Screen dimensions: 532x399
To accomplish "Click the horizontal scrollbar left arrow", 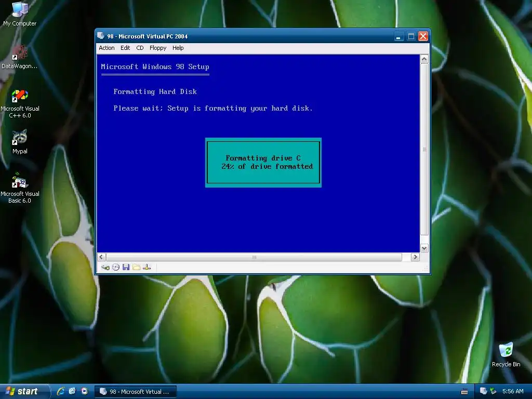I will point(101,257).
